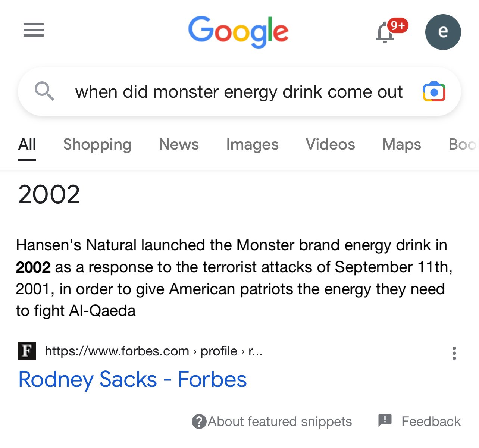This screenshot has width=479, height=448.
Task: Switch to the News tab
Action: pyautogui.click(x=179, y=144)
